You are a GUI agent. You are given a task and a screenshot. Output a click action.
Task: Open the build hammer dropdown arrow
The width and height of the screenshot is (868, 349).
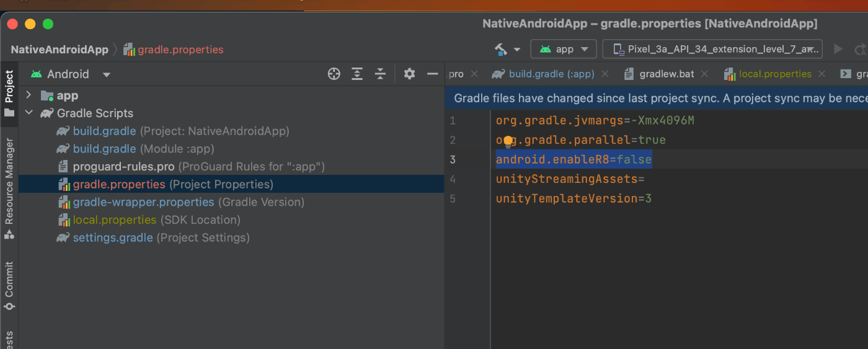point(517,50)
